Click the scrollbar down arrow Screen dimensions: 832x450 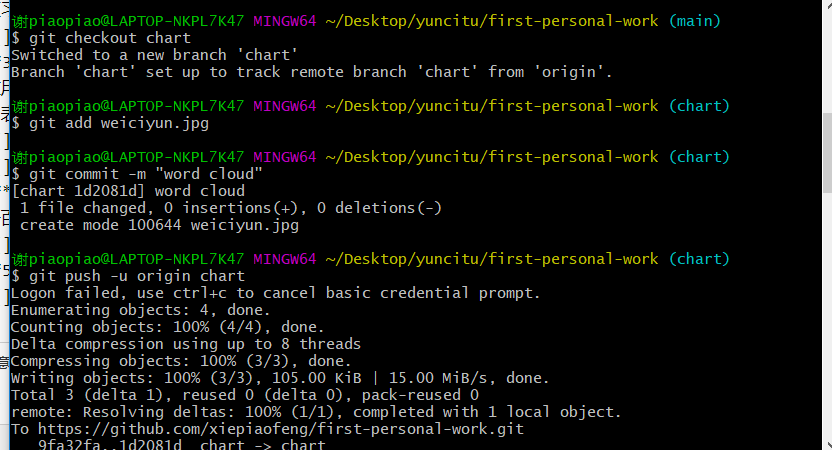(827, 445)
